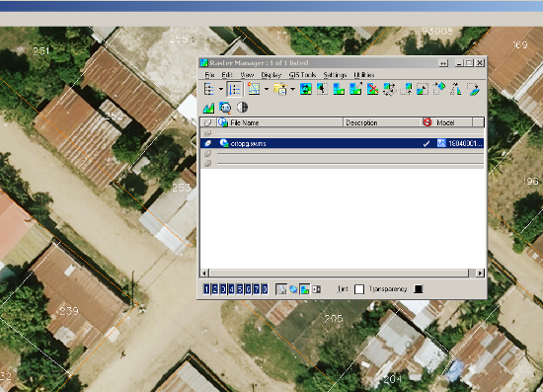Click the double-arrow dock button in title bar
This screenshot has width=543, height=392.
pos(443,63)
